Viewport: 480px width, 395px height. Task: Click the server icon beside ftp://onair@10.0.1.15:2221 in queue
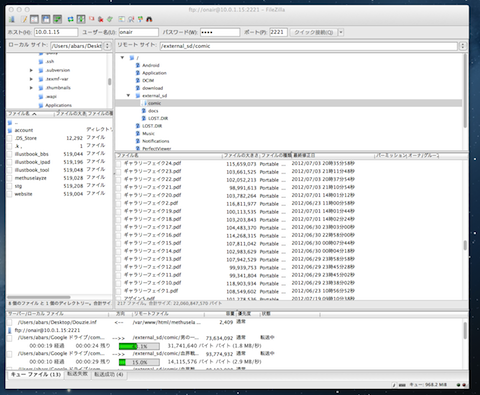(x=10, y=330)
